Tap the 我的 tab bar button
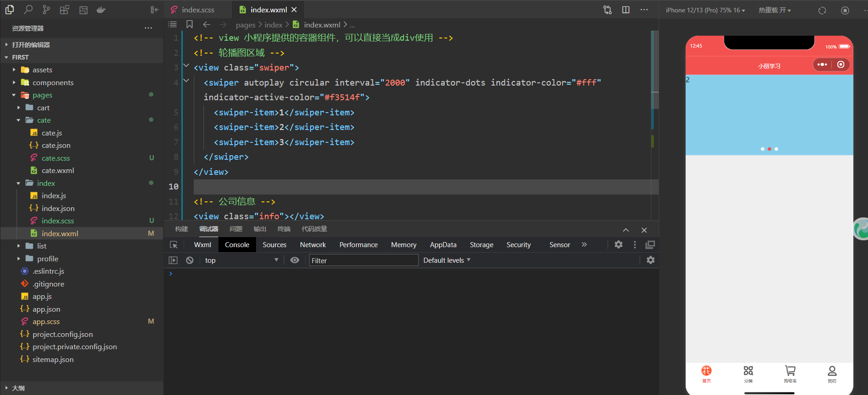 coord(832,374)
